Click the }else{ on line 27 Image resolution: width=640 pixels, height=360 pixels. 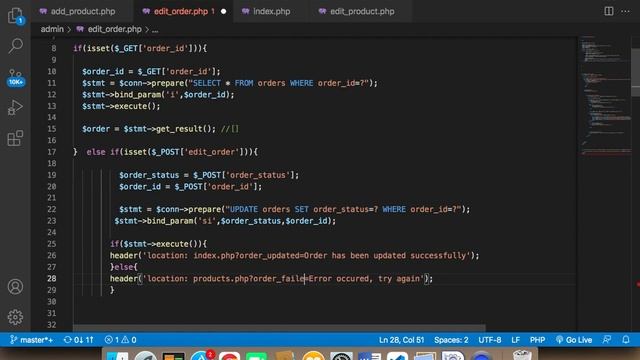click(x=123, y=267)
